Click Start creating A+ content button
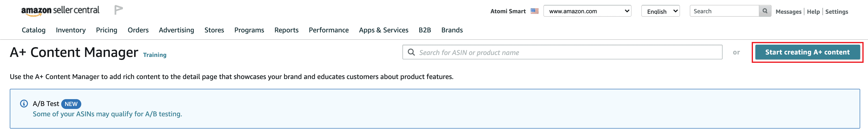Image resolution: width=868 pixels, height=133 pixels. (x=807, y=52)
